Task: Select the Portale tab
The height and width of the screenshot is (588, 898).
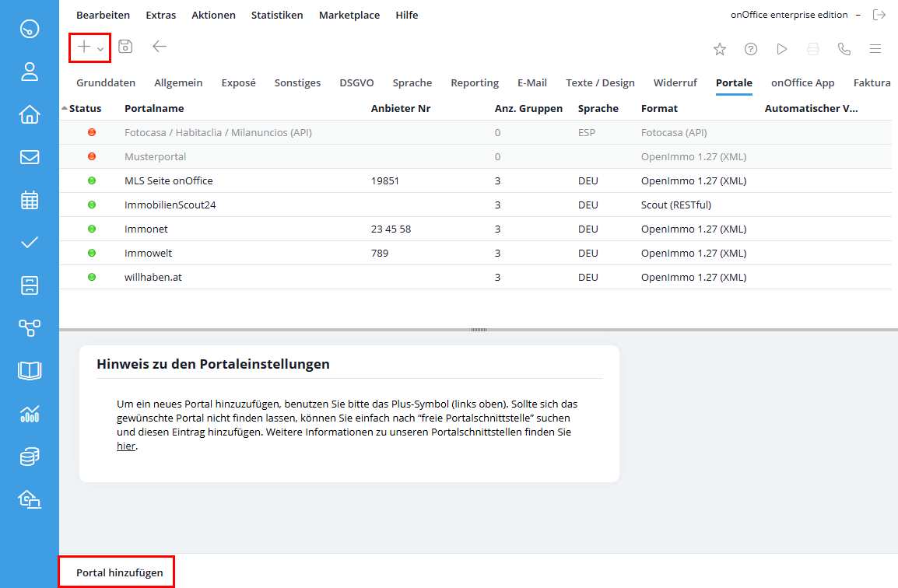Action: [x=734, y=83]
